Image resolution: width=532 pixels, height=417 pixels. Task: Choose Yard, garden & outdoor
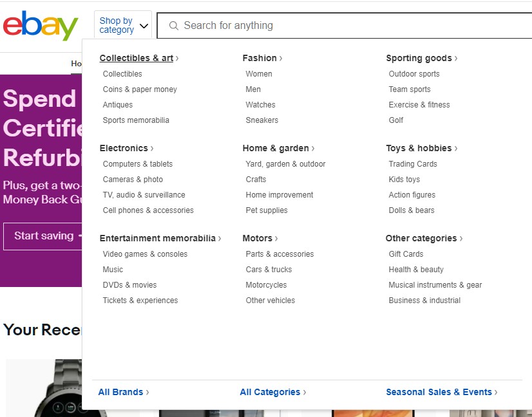[x=285, y=164]
